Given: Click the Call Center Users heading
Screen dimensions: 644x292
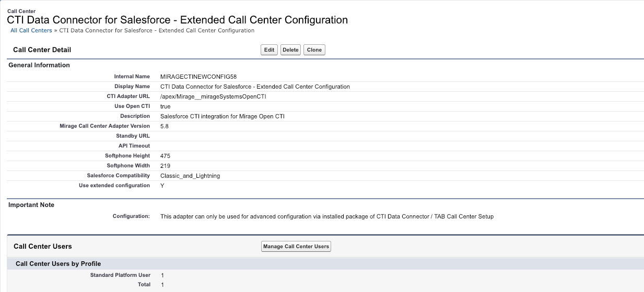Looking at the screenshot, I should 43,247.
